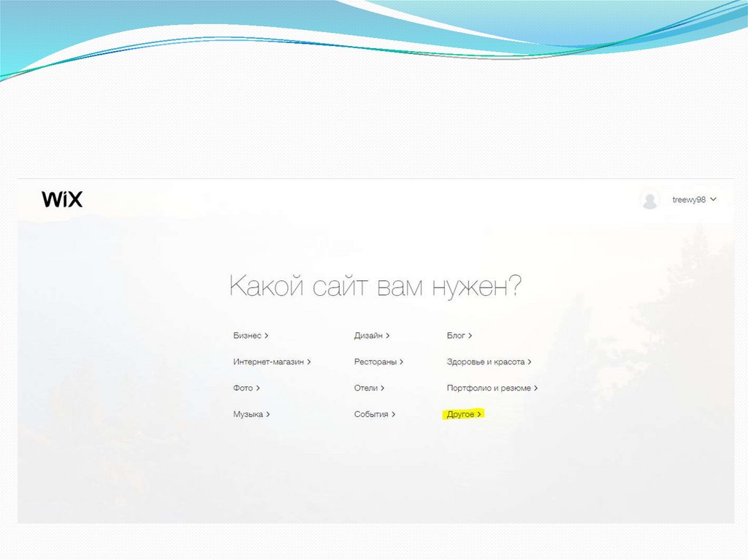
Task: Click the Wix logo
Action: [x=62, y=199]
